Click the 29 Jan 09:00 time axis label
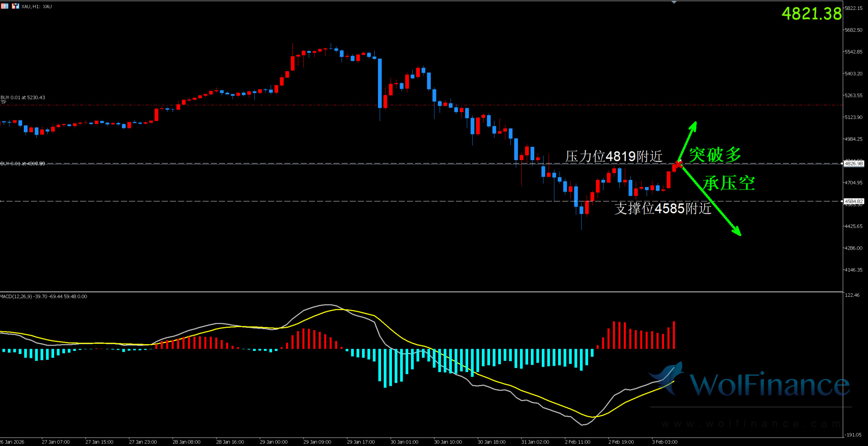 pyautogui.click(x=317, y=442)
